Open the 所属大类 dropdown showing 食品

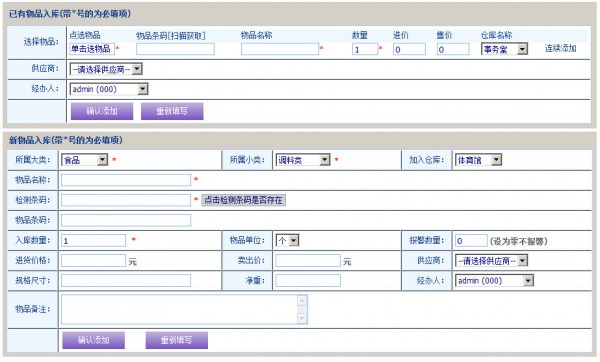pos(85,160)
